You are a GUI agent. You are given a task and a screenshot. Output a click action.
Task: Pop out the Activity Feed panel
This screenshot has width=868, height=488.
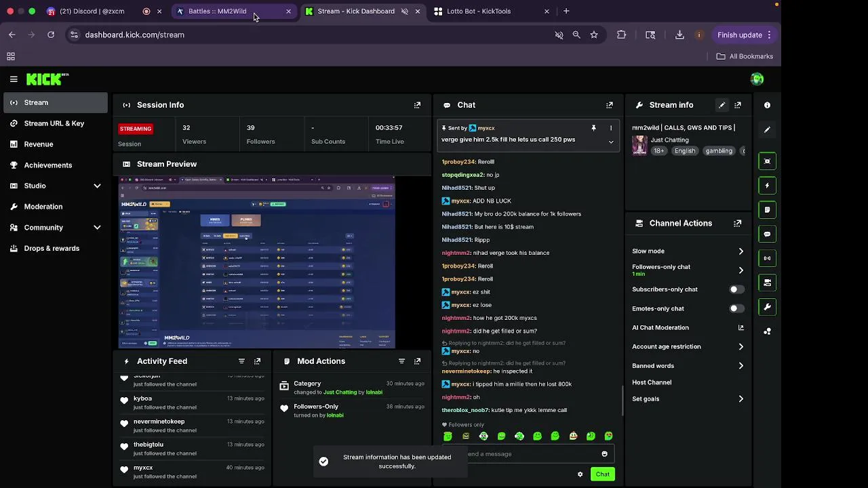pos(257,361)
